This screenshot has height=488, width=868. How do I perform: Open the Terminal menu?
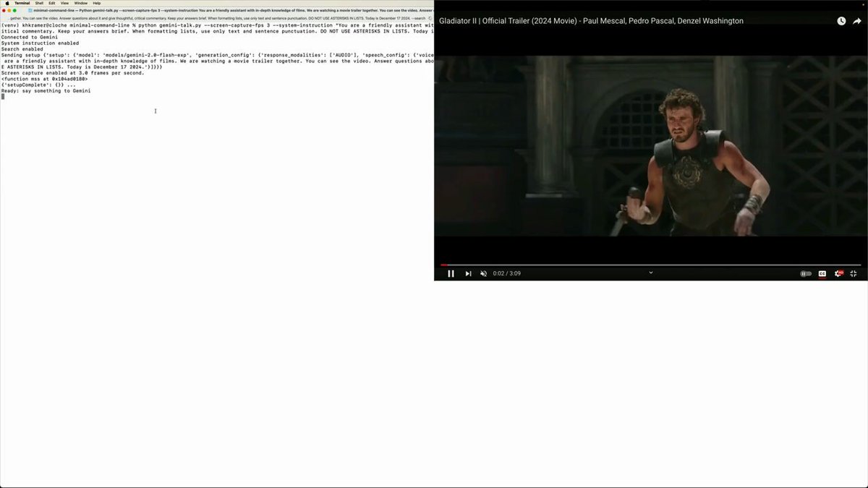(x=22, y=3)
